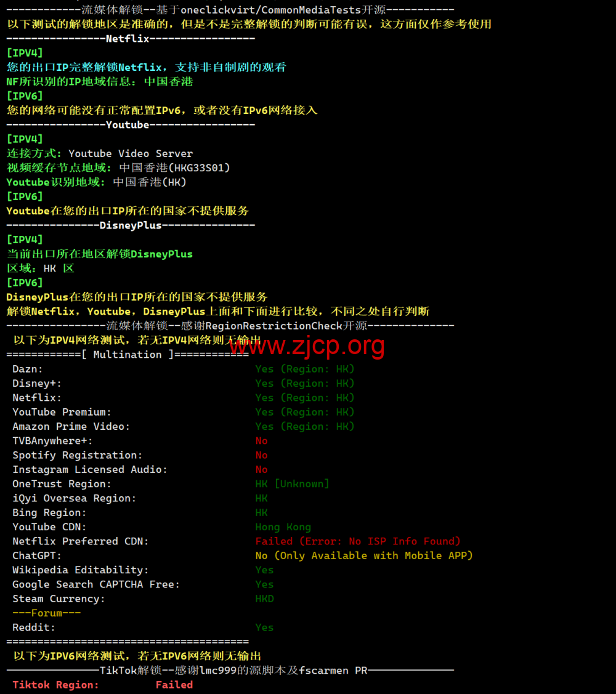The width and height of the screenshot is (616, 694).
Task: Click the TikTok解锁 header line
Action: tap(230, 671)
